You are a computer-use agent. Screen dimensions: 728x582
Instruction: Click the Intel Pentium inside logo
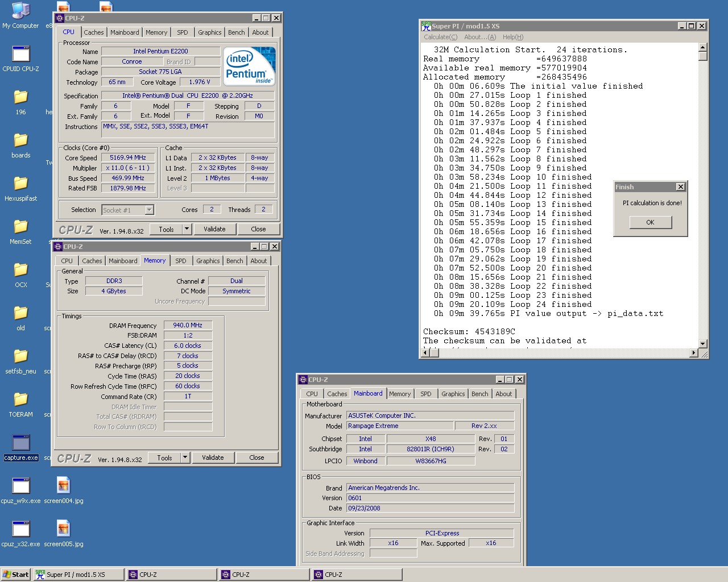click(249, 66)
